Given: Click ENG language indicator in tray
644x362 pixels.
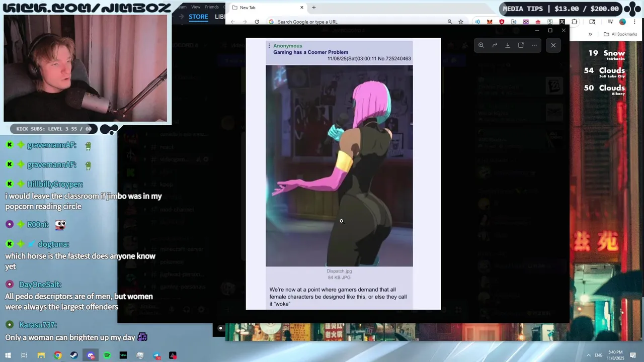Looking at the screenshot, I should pyautogui.click(x=599, y=355).
